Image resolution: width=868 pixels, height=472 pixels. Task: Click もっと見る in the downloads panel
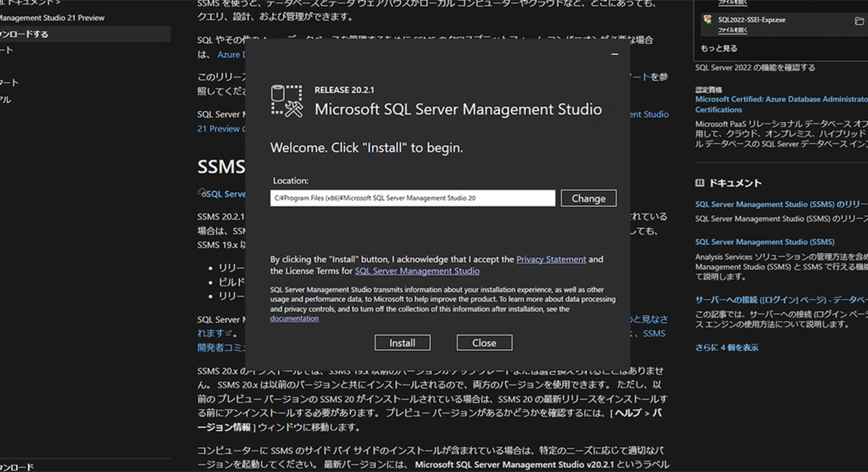click(719, 48)
